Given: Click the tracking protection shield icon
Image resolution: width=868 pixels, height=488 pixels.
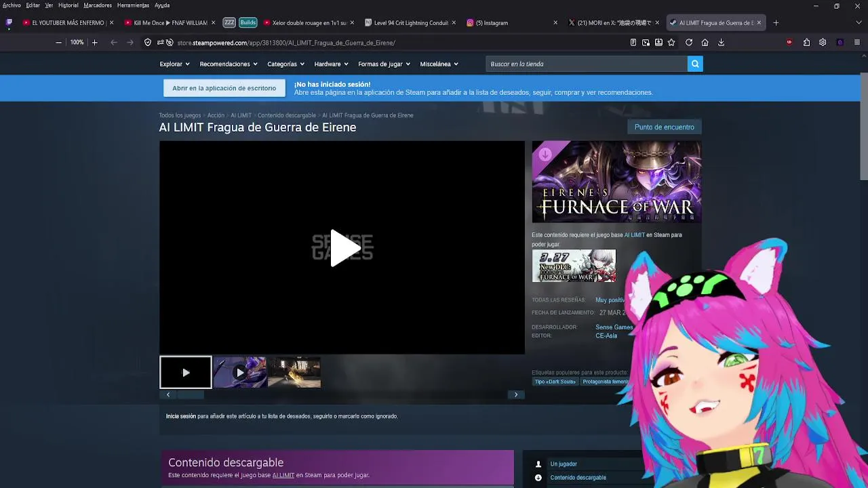Looking at the screenshot, I should (148, 42).
